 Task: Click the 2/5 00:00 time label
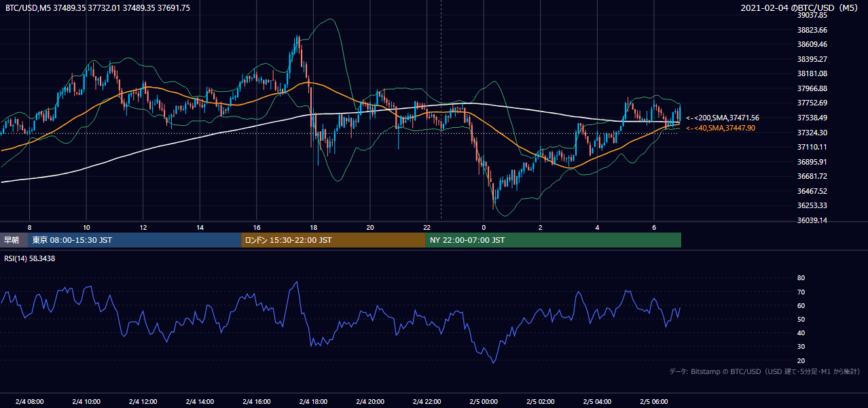tap(484, 401)
